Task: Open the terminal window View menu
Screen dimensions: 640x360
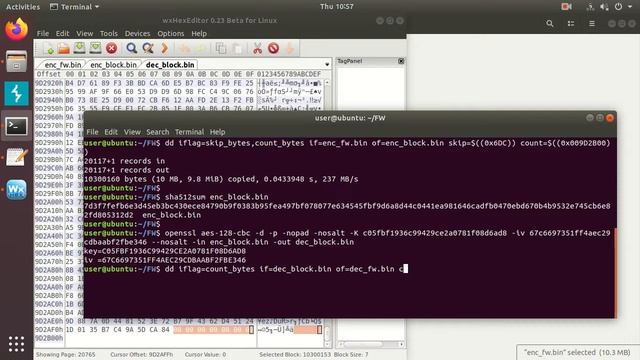Action: 132,132
